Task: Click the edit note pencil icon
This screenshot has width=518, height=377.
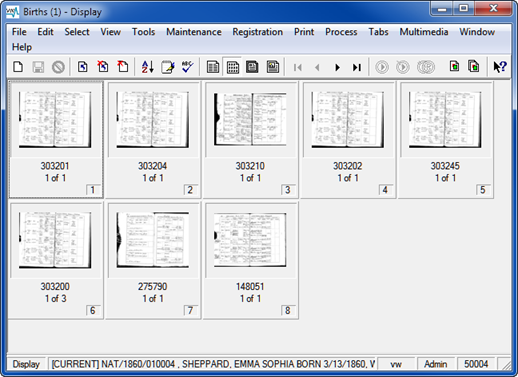Action: pos(168,67)
